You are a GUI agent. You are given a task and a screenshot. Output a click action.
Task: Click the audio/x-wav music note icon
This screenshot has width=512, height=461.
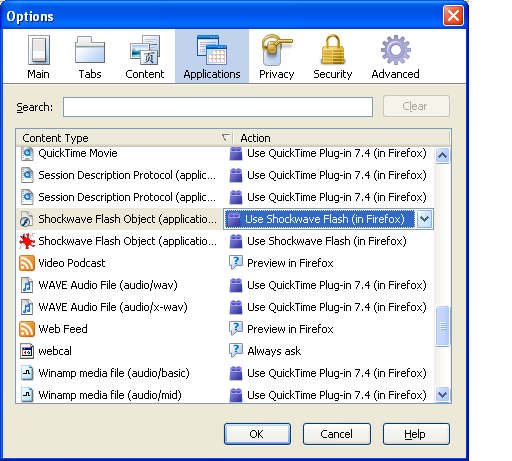(27, 307)
